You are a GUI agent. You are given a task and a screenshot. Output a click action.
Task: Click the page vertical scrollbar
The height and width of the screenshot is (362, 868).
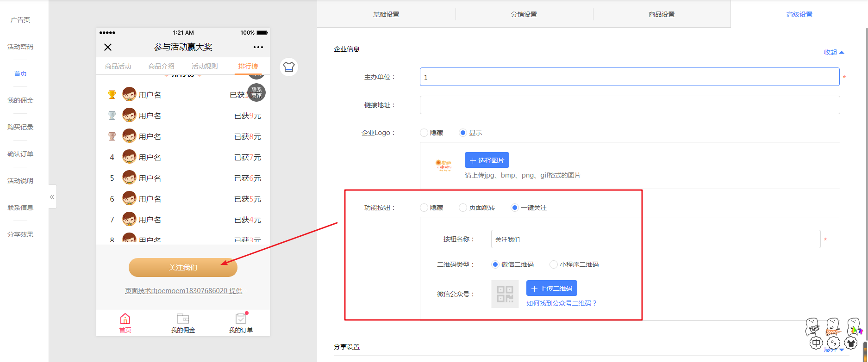[866, 185]
